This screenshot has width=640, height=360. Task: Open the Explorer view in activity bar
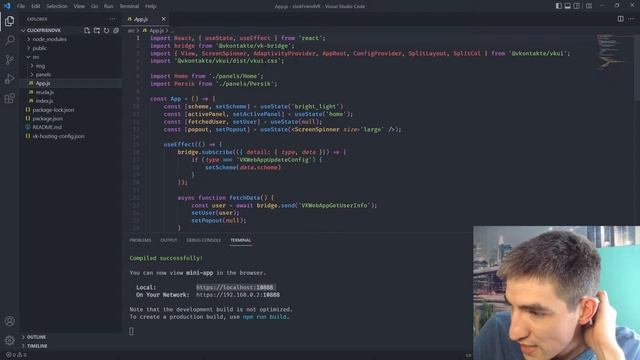(x=9, y=21)
